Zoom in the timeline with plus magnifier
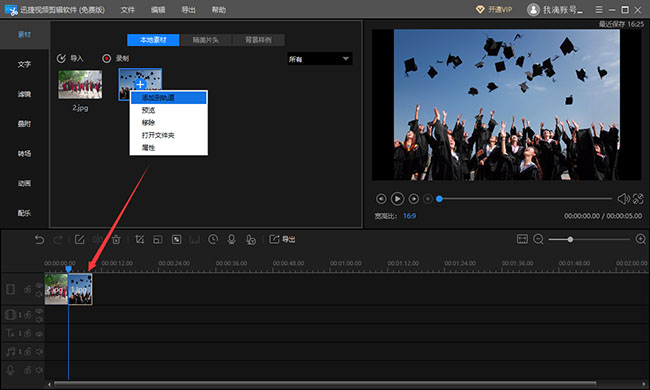Image resolution: width=650 pixels, height=390 pixels. click(x=640, y=239)
